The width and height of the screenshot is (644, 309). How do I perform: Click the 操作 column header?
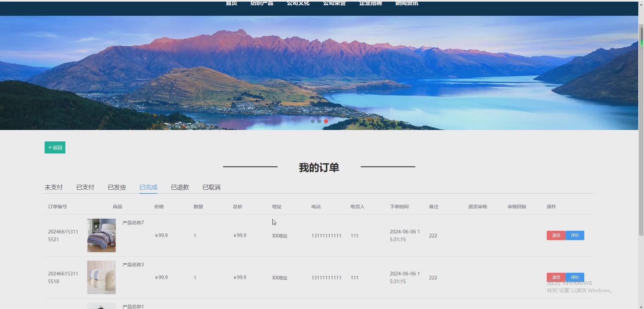pos(551,207)
